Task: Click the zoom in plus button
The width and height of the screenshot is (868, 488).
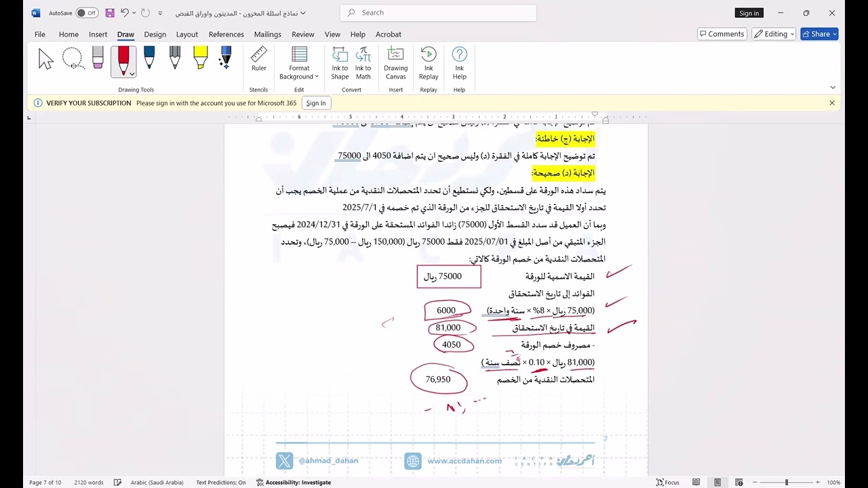Action: click(x=818, y=483)
